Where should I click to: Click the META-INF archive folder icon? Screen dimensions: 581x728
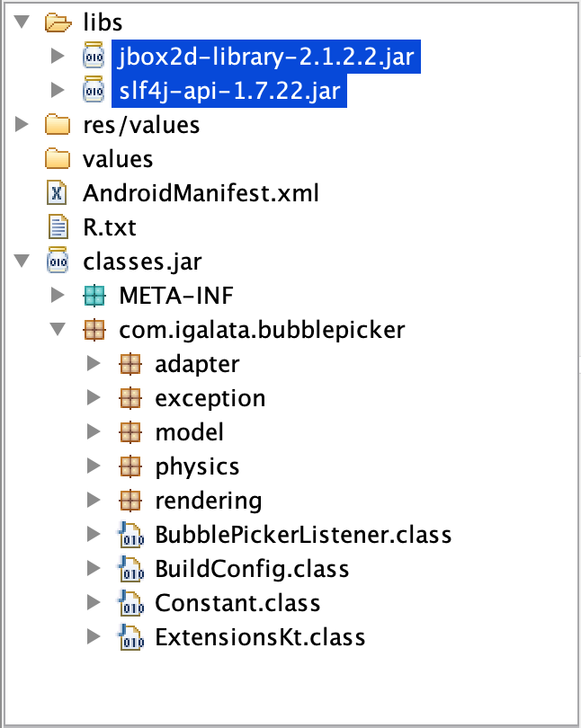point(94,296)
